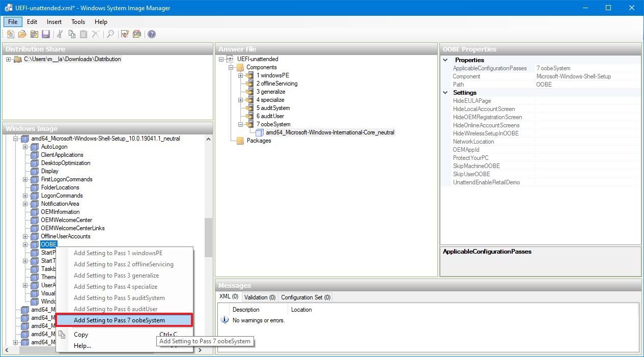Select 2 offlineServicing in Answer File
This screenshot has width=644, height=357.
coord(277,84)
